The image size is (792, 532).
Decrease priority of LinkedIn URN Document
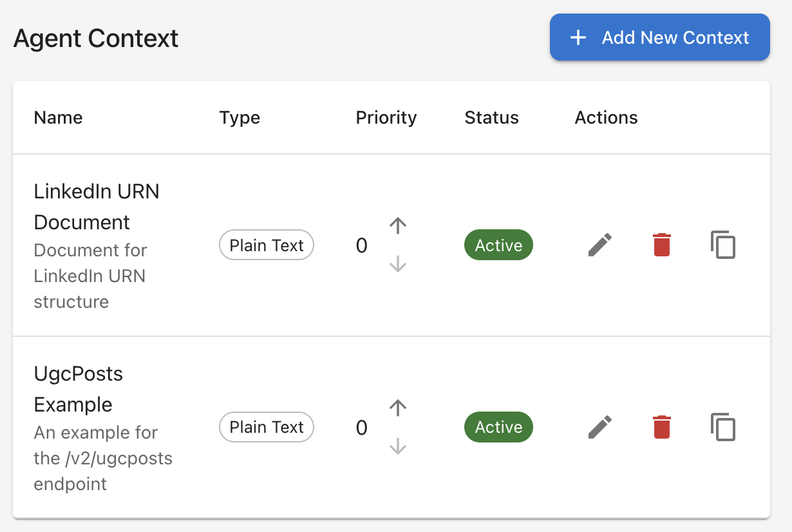coord(398,264)
